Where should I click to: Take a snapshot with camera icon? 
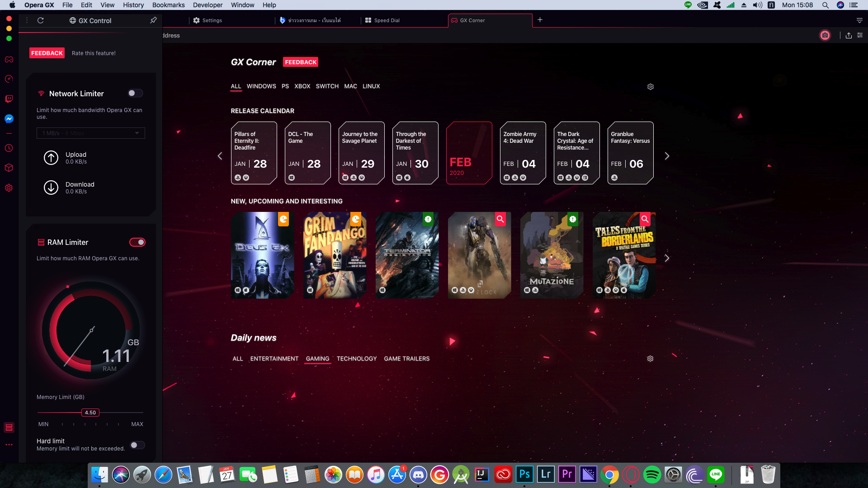click(x=825, y=35)
